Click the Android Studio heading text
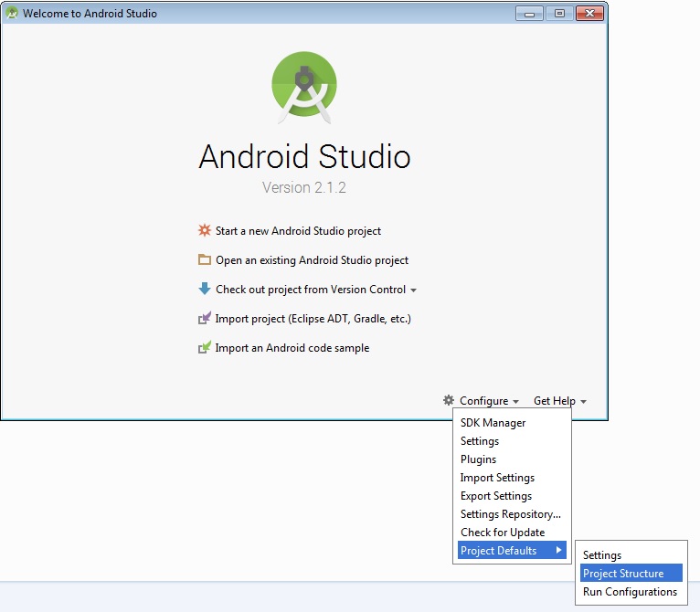This screenshot has height=612, width=700. click(304, 157)
